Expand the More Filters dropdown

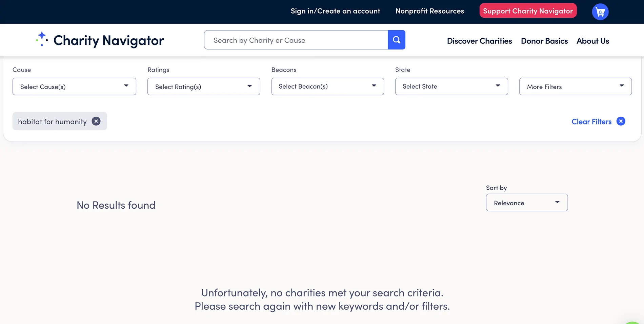click(576, 87)
